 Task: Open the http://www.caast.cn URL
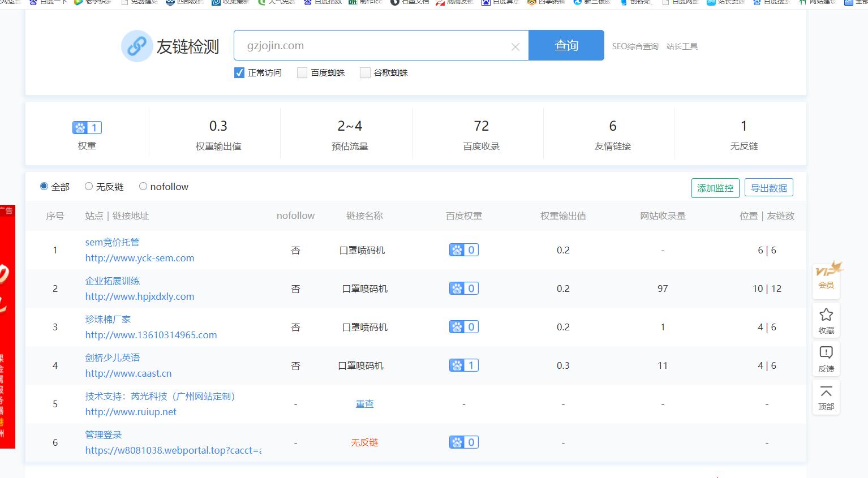coord(128,373)
